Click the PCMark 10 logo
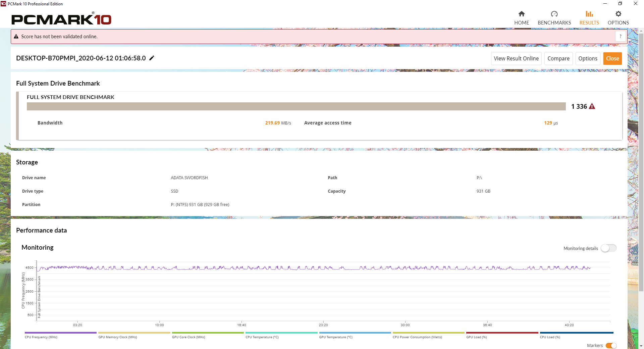This screenshot has width=644, height=349. pos(61,19)
